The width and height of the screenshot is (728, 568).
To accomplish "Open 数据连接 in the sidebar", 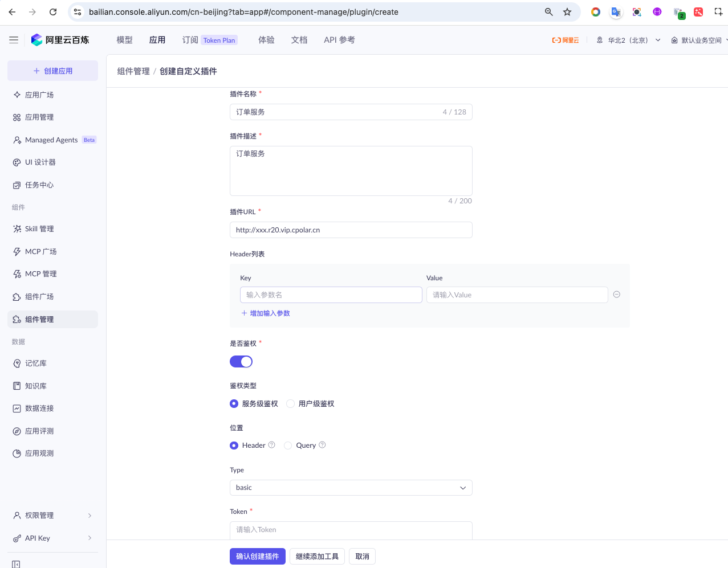I will click(x=52, y=408).
